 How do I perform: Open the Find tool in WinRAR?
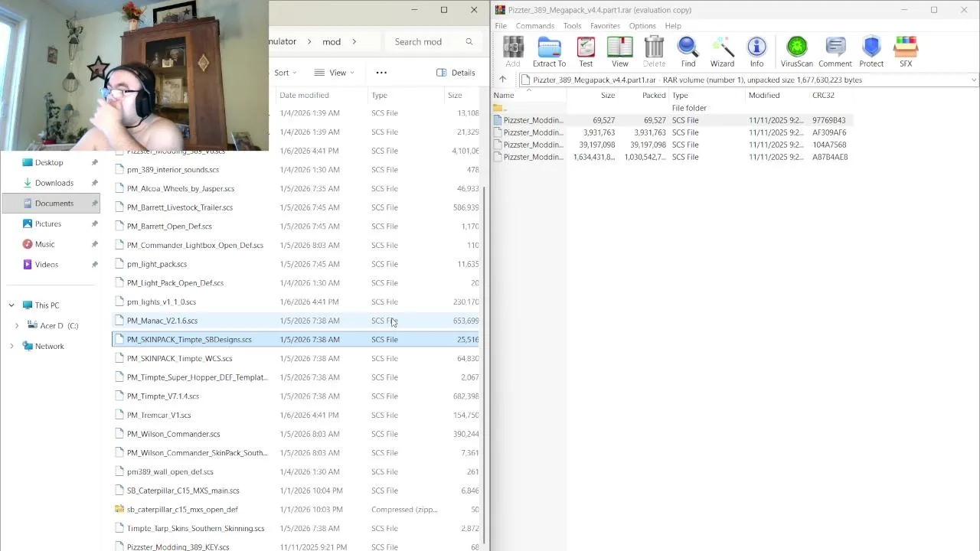688,52
